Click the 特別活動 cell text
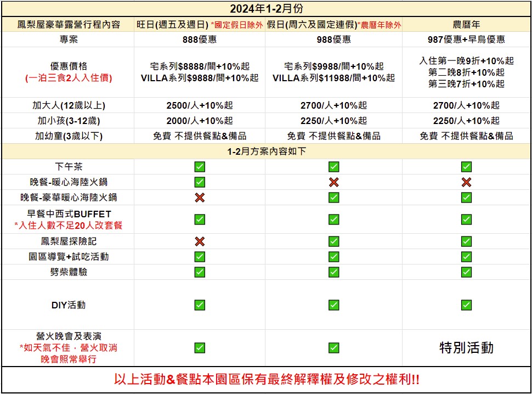This screenshot has width=532, height=394. (x=467, y=348)
